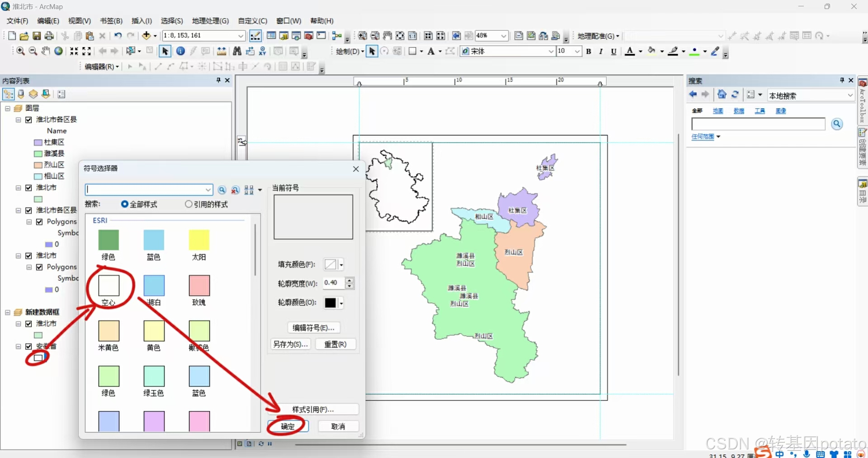Viewport: 868px width, 458px height.
Task: Click the New document icon
Action: pos(12,36)
